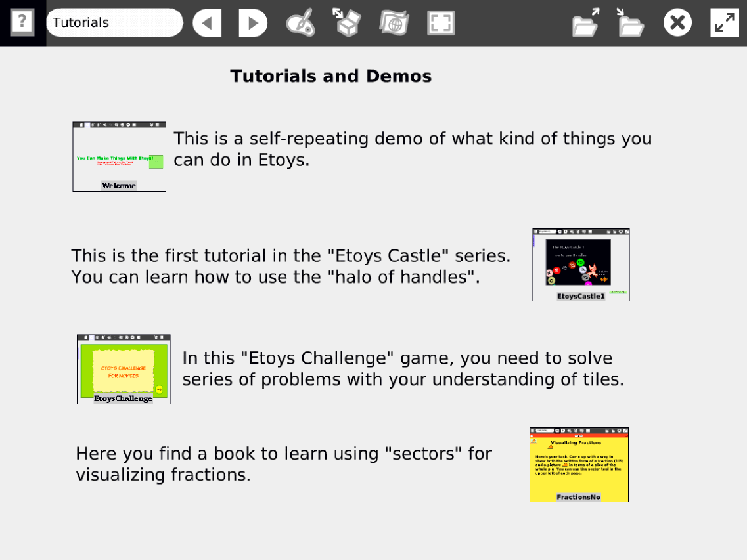Viewport: 747px width, 560px height.
Task: Click the diagonal arrows expand icon
Action: coord(724,23)
